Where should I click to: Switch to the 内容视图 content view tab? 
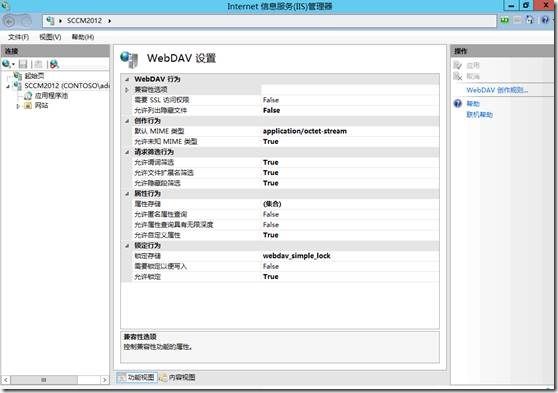pyautogui.click(x=177, y=377)
